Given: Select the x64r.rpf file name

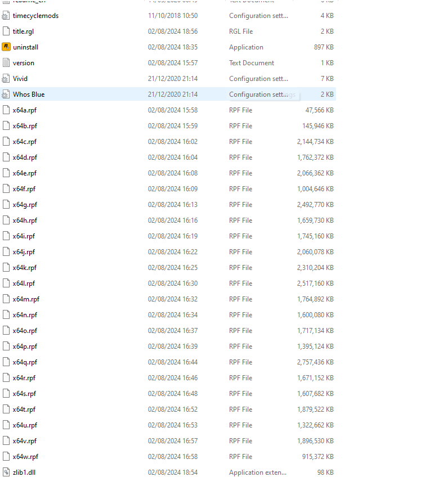Looking at the screenshot, I should (24, 378).
